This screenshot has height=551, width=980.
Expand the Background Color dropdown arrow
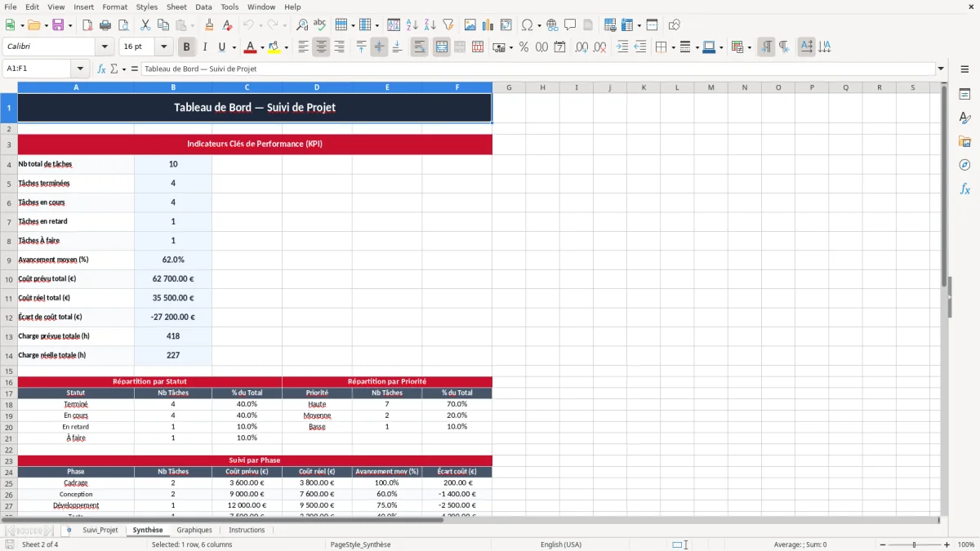[x=287, y=47]
